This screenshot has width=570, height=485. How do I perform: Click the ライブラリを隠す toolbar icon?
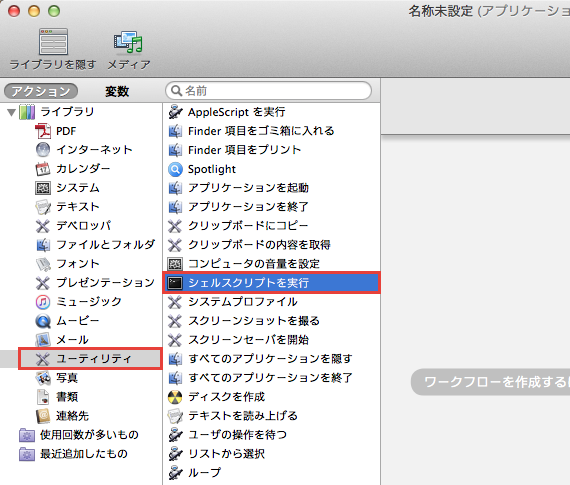(53, 42)
